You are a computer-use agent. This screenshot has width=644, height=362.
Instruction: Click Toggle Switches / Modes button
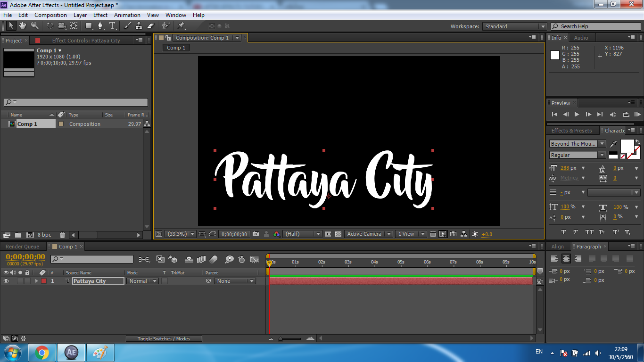[164, 338]
